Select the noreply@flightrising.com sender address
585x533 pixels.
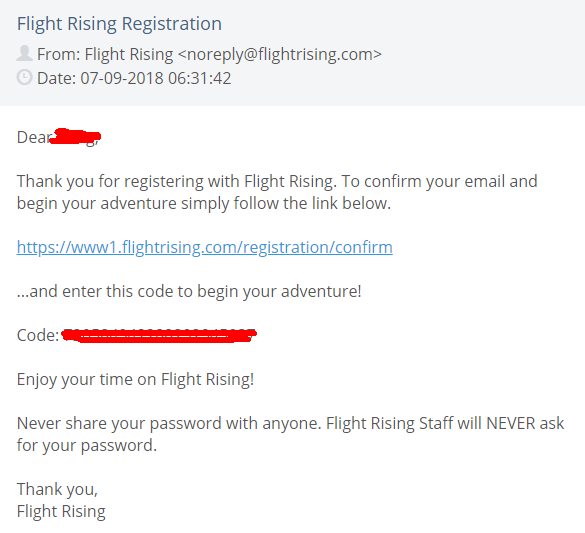point(280,54)
